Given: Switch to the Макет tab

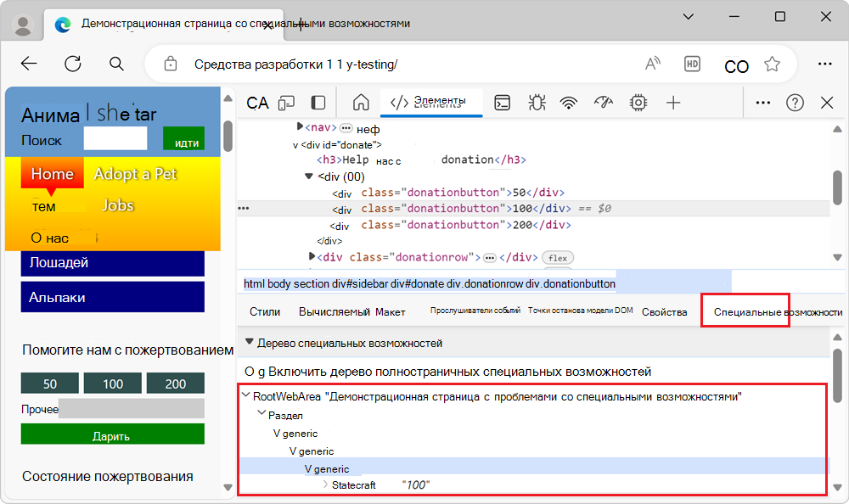Looking at the screenshot, I should [x=391, y=312].
